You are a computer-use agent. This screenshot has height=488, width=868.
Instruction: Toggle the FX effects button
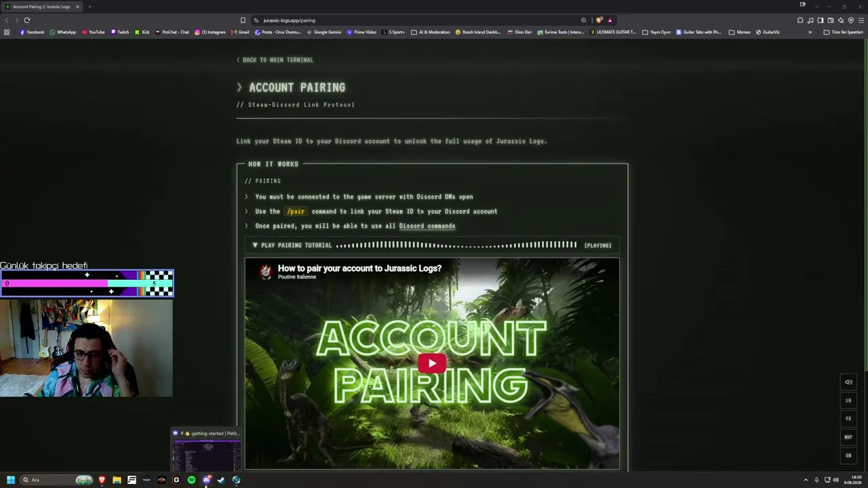pos(848,419)
